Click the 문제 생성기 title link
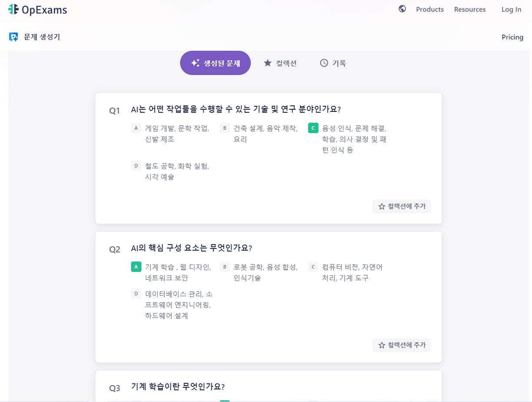Screen dimensions: 532x402 pos(42,37)
